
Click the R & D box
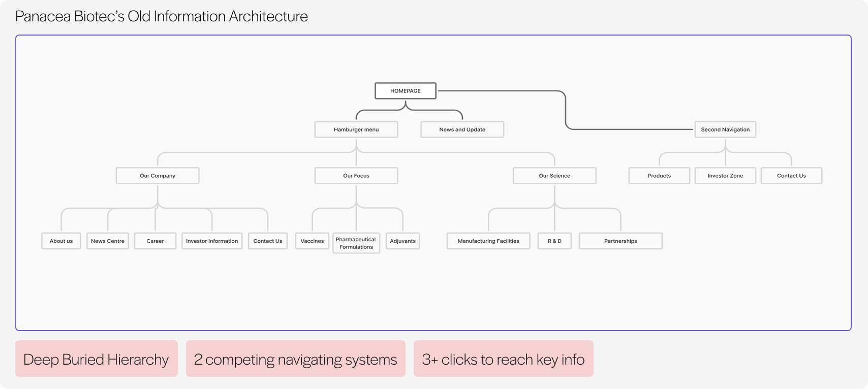tap(554, 241)
